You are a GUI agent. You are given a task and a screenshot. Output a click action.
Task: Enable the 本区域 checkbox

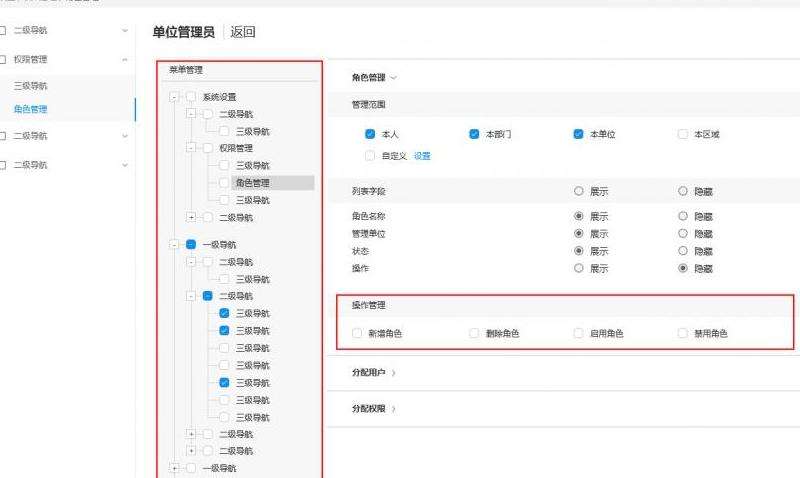coord(683,133)
